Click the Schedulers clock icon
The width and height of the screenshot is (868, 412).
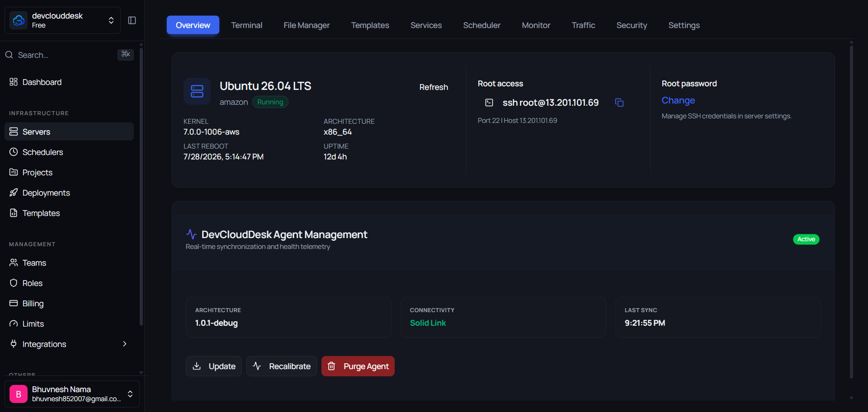coord(14,152)
